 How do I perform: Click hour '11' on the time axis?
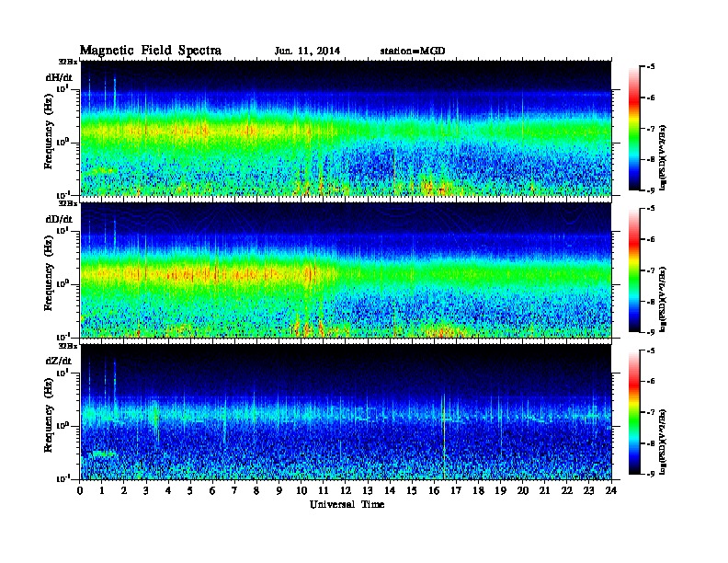(x=324, y=490)
